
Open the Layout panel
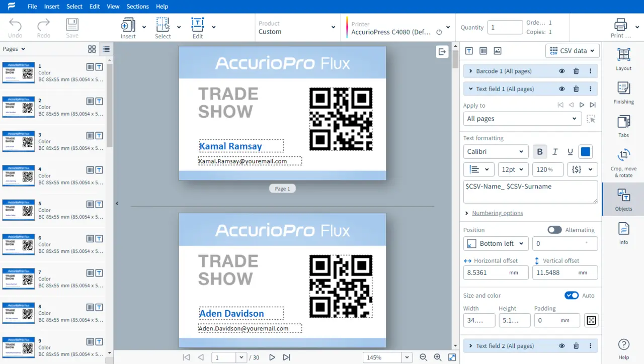[623, 59]
